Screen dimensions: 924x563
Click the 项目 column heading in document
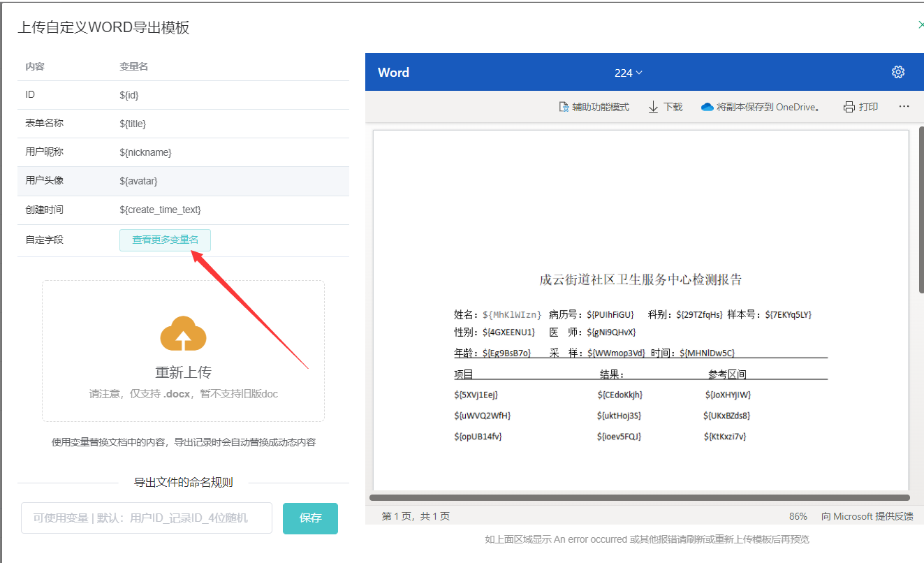pyautogui.click(x=464, y=374)
